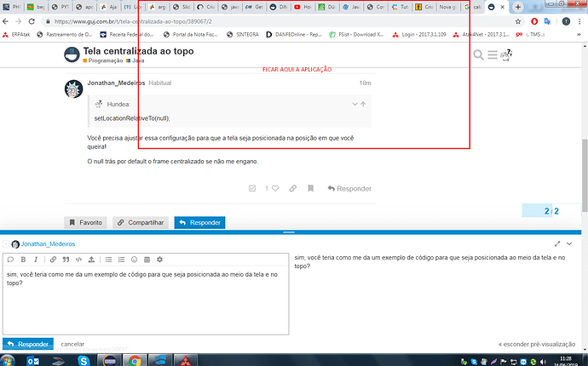Close the current GUJ tab

[503, 7]
